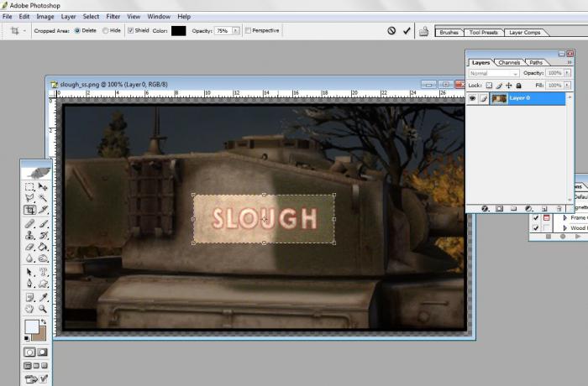The image size is (588, 386).
Task: Open the file browser icon in options bar
Action: [x=423, y=31]
